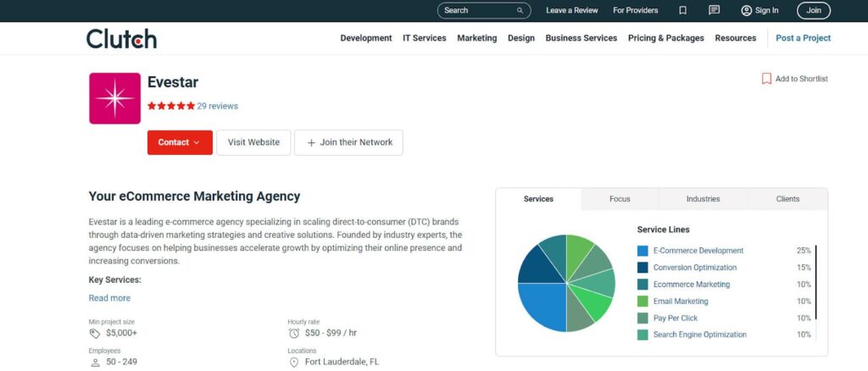Click the Evestar company name heading
The image size is (868, 371).
[x=173, y=82]
